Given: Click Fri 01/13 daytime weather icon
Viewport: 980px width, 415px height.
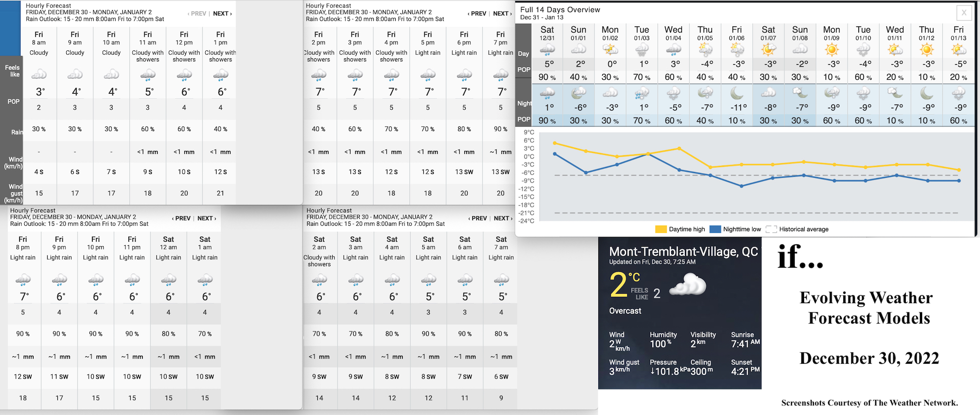Looking at the screenshot, I should (x=959, y=49).
